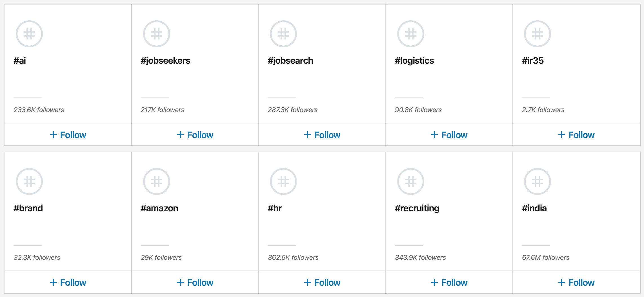Follow the #logistics hashtag
Screen dimensions: 644x297
449,135
